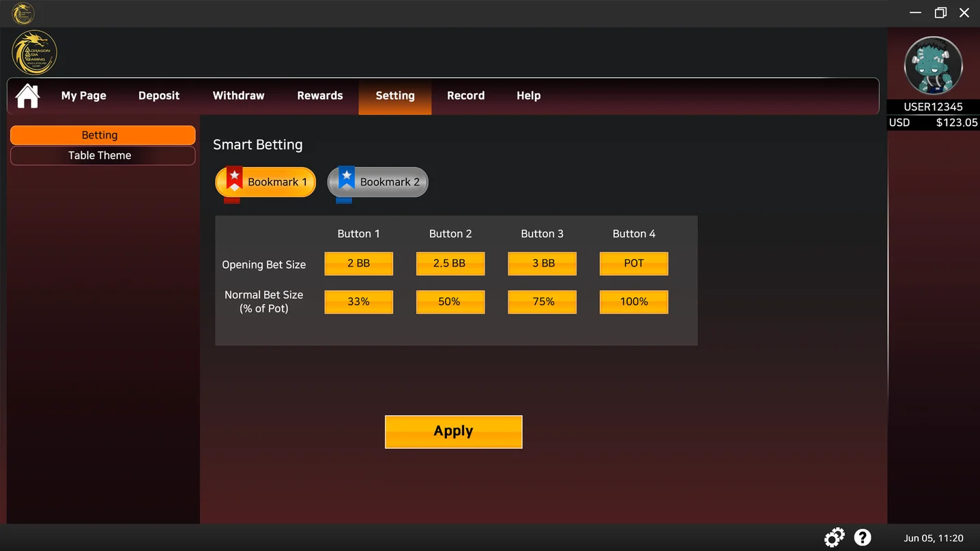This screenshot has height=551, width=980.
Task: Edit the 50% normal bet size
Action: (x=450, y=301)
